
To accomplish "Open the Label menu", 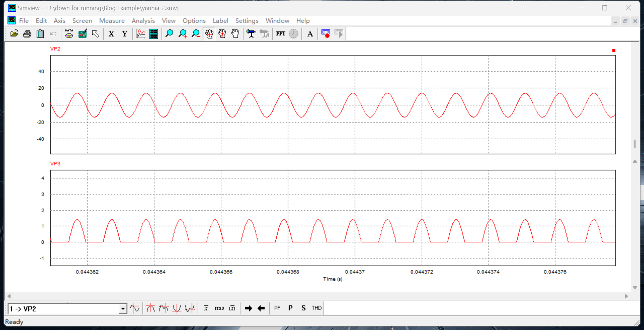I will pos(220,21).
